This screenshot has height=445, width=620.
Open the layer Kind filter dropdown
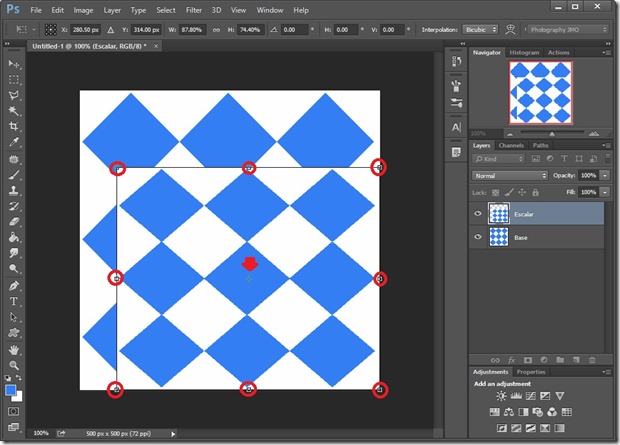[498, 159]
